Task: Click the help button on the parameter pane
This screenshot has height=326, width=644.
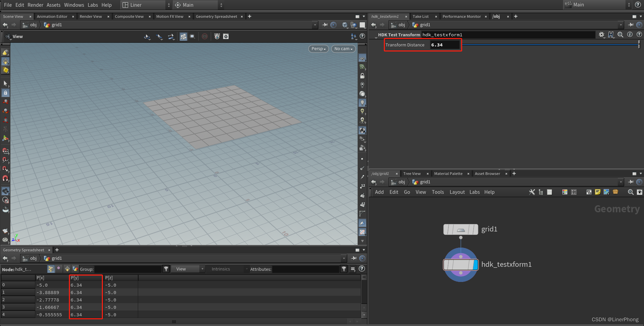Action: 639,35
